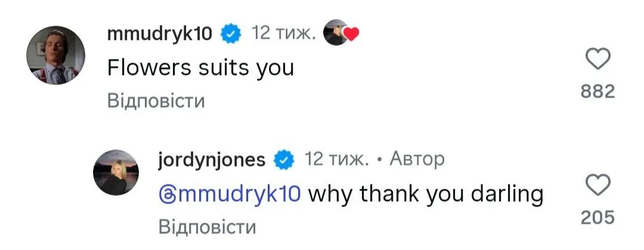Viewport: 644px width, 250px height.
Task: View the 205 likes count
Action: pos(597,217)
